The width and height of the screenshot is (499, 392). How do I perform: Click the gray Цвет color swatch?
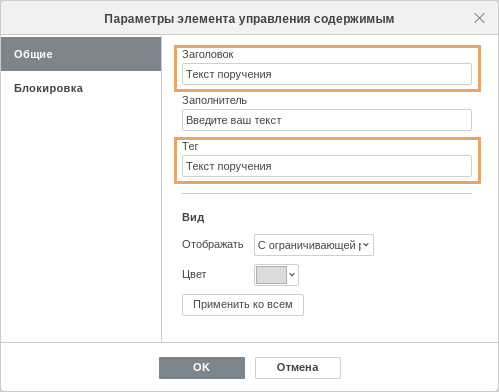(271, 275)
